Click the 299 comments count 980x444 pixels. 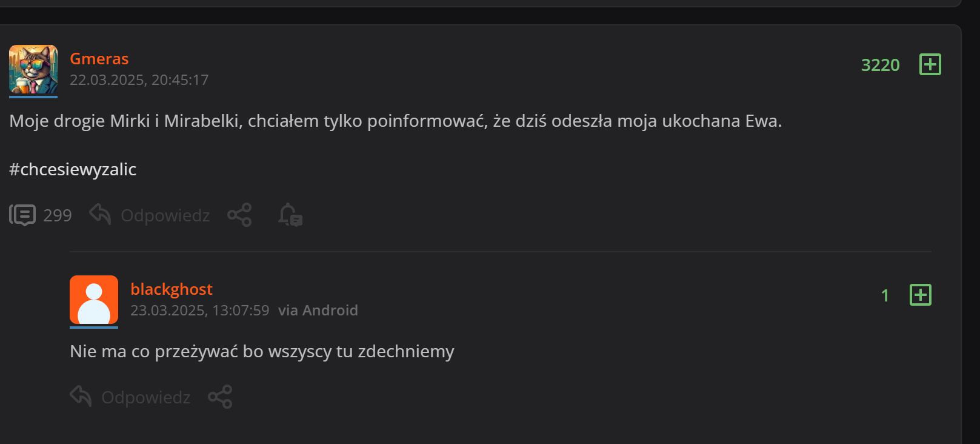(58, 215)
